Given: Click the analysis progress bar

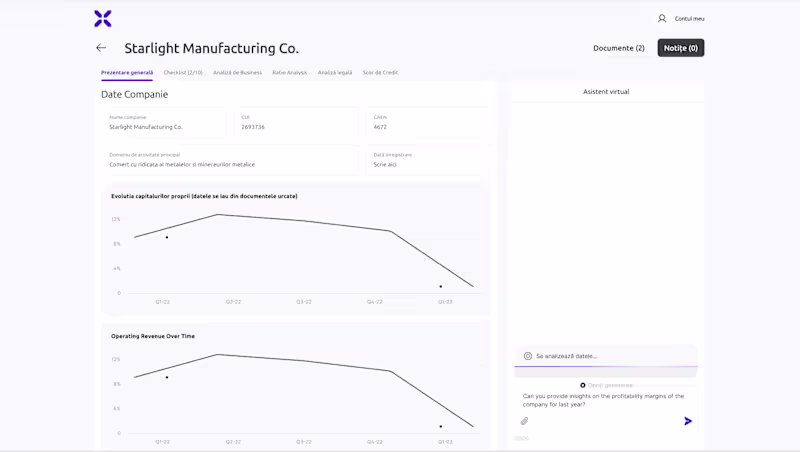Looking at the screenshot, I should coord(606,367).
